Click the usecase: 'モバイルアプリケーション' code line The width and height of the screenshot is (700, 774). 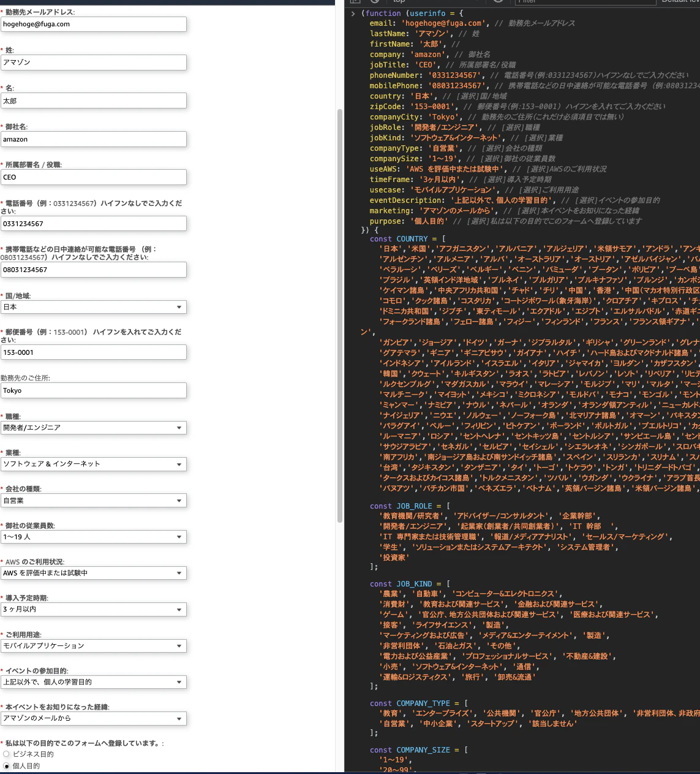click(474, 190)
